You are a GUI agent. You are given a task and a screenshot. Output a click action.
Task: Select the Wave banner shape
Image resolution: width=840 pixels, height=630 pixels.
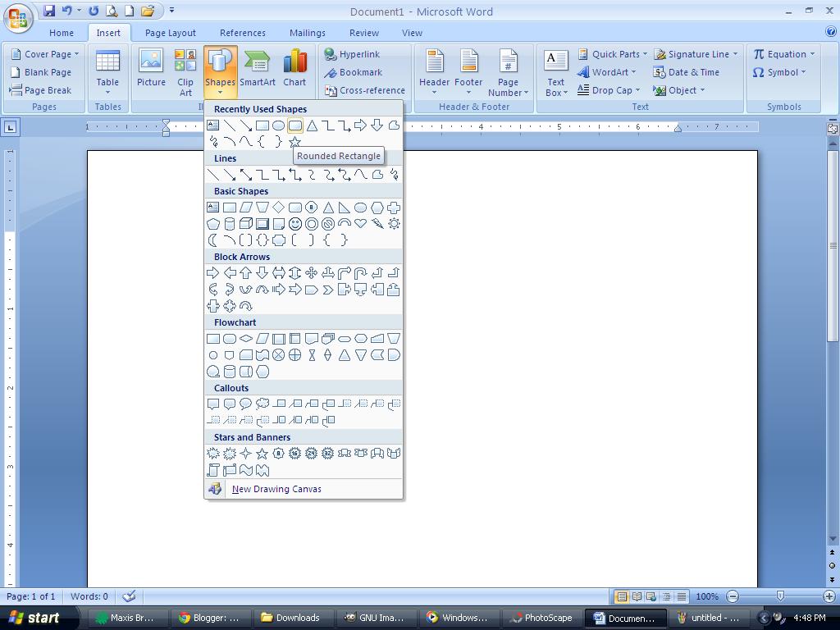pyautogui.click(x=246, y=470)
